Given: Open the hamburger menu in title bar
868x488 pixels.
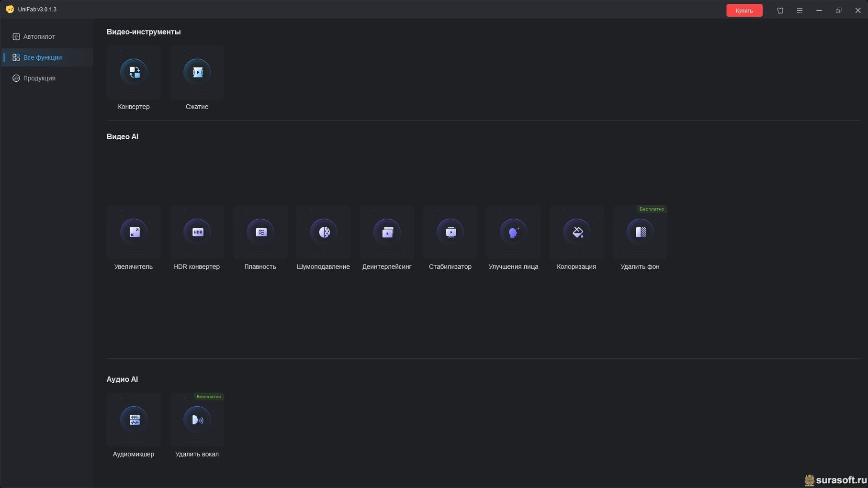Looking at the screenshot, I should tap(800, 11).
